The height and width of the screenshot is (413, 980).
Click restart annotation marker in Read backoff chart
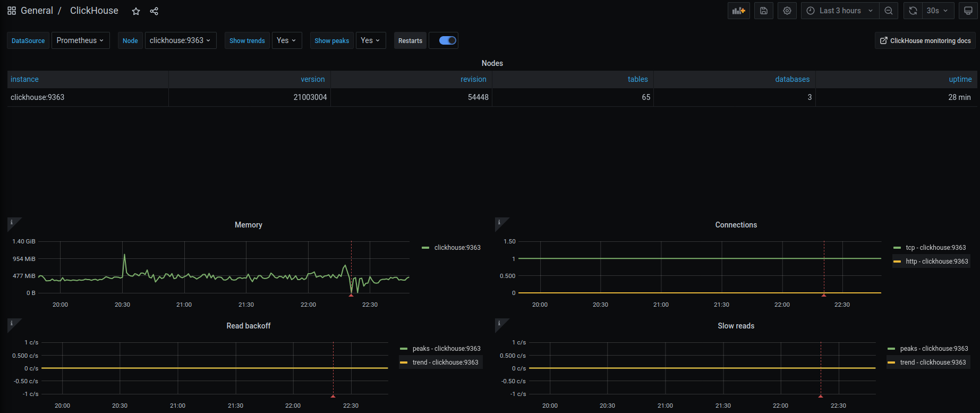333,396
